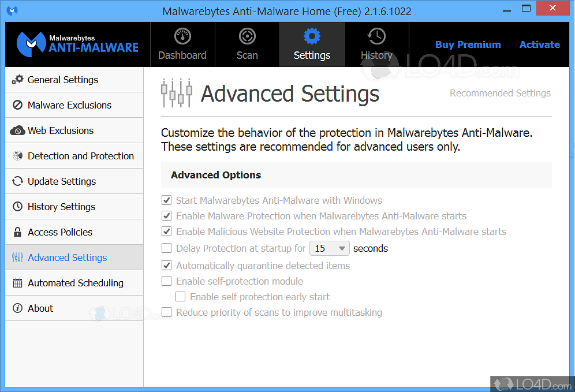The height and width of the screenshot is (392, 575).
Task: Check Reduce priority of scans checkbox
Action: [x=166, y=312]
